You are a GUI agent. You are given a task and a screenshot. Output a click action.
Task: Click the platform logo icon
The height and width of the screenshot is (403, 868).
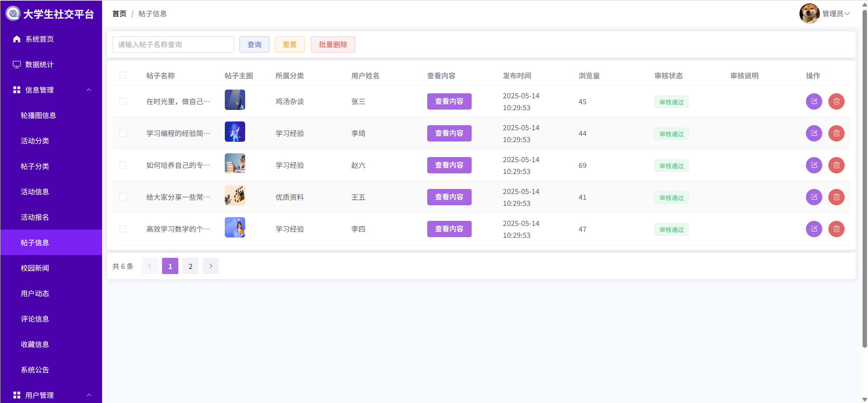[x=13, y=14]
